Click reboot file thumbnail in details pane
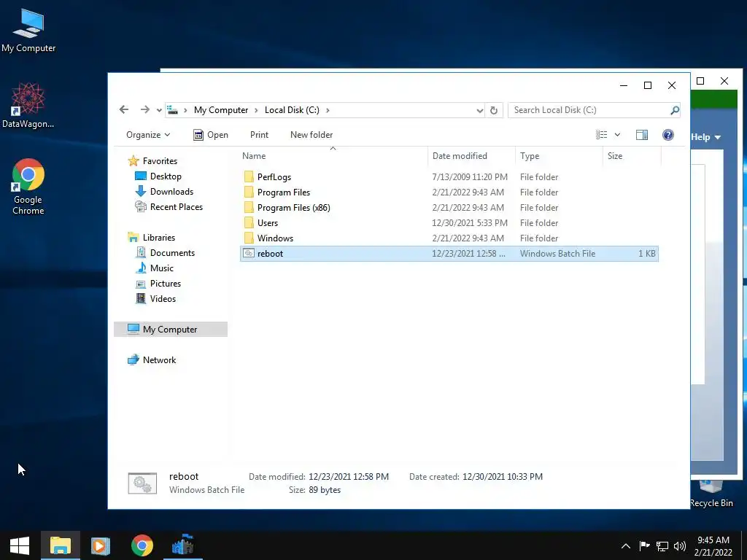747x560 pixels. coord(142,483)
